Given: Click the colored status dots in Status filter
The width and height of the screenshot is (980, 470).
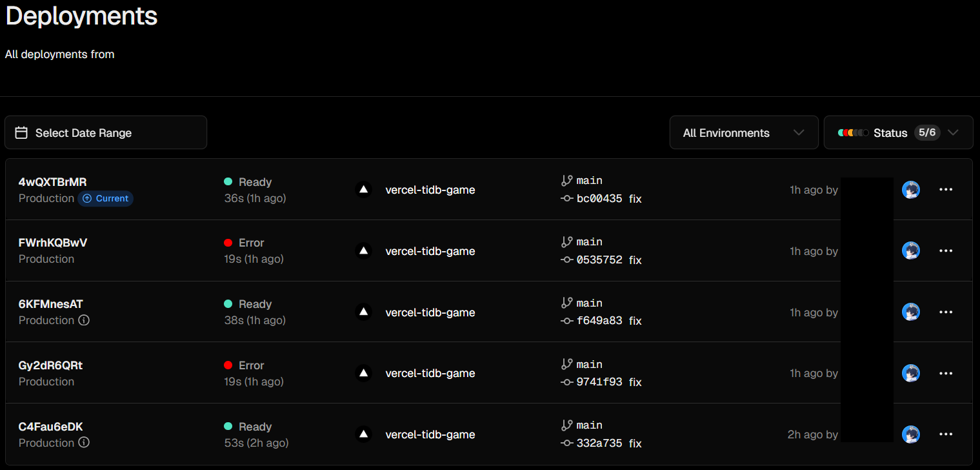Looking at the screenshot, I should point(853,133).
